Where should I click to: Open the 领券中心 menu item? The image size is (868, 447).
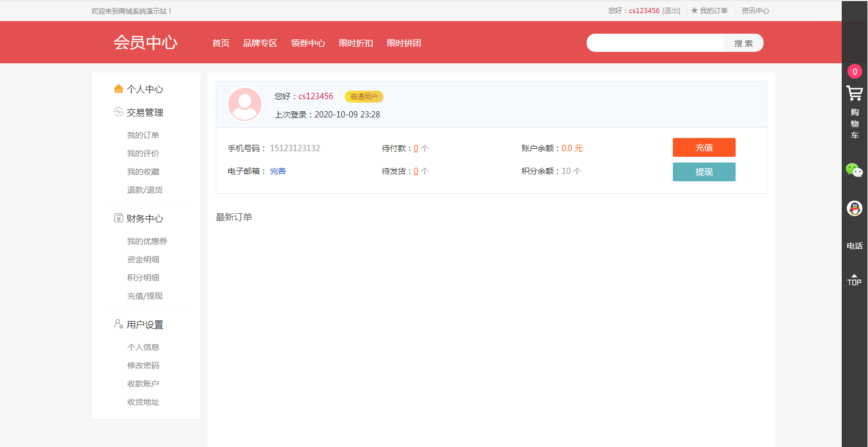coord(308,43)
